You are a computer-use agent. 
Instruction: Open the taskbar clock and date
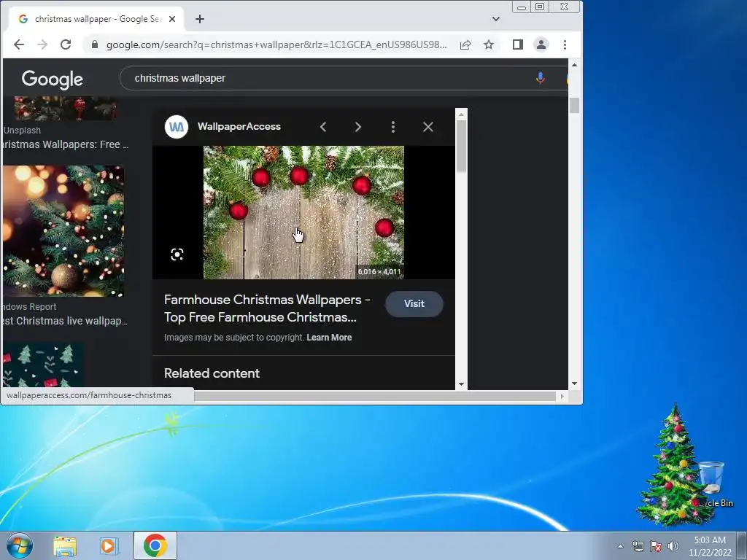tap(710, 546)
